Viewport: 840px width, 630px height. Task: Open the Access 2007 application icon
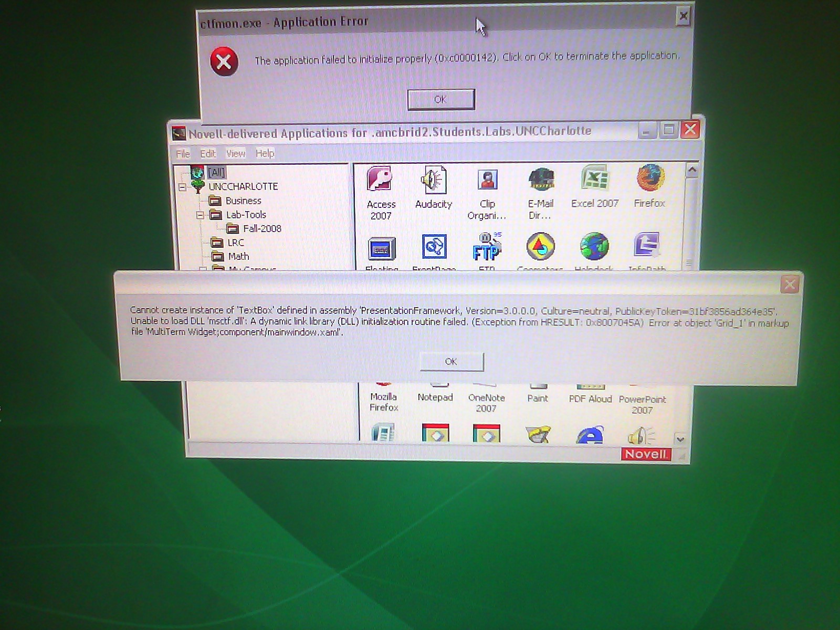click(x=381, y=181)
